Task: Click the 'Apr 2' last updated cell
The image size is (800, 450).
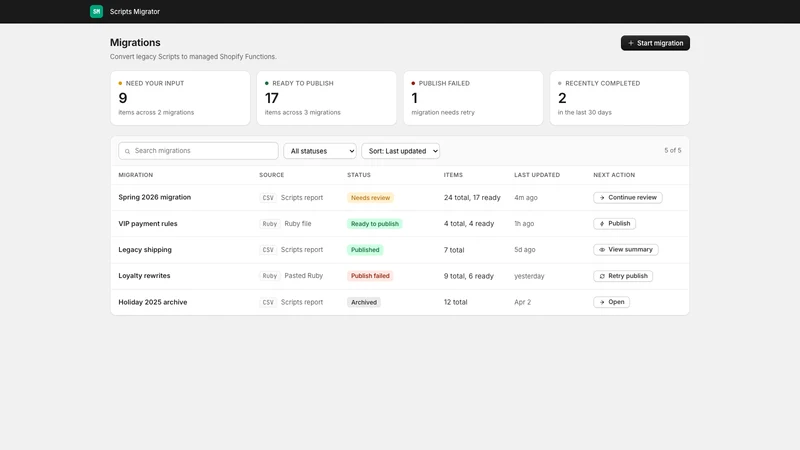Action: coord(522,302)
